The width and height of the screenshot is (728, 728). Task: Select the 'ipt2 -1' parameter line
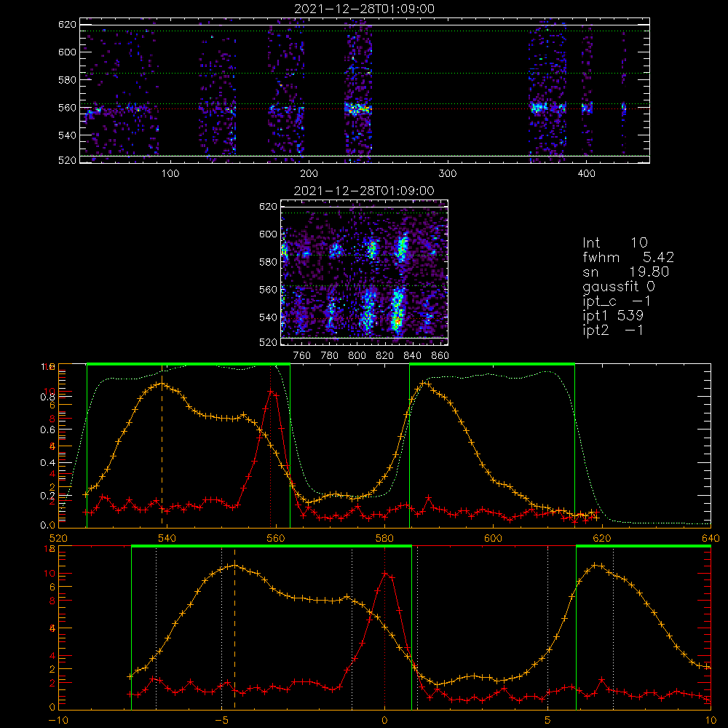tap(613, 330)
